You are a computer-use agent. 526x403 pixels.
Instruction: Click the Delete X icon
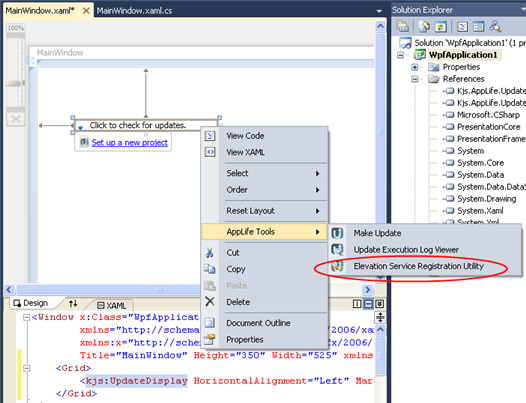[x=210, y=302]
